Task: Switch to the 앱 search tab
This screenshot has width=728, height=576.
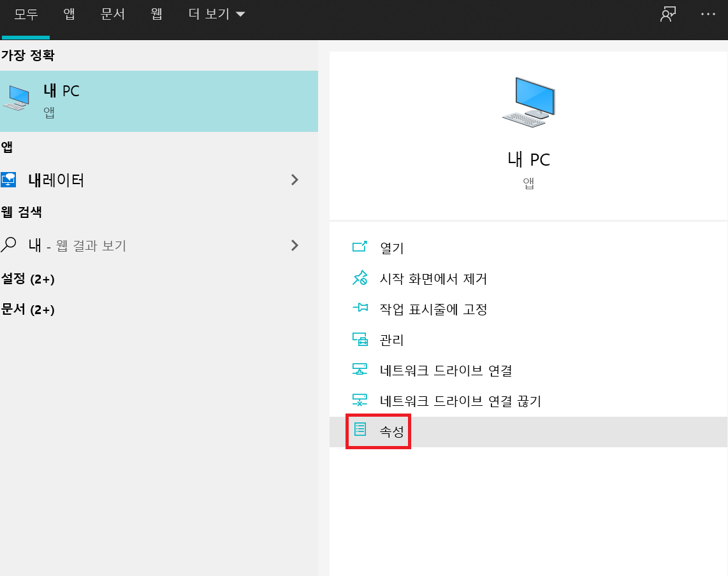Action: tap(69, 15)
